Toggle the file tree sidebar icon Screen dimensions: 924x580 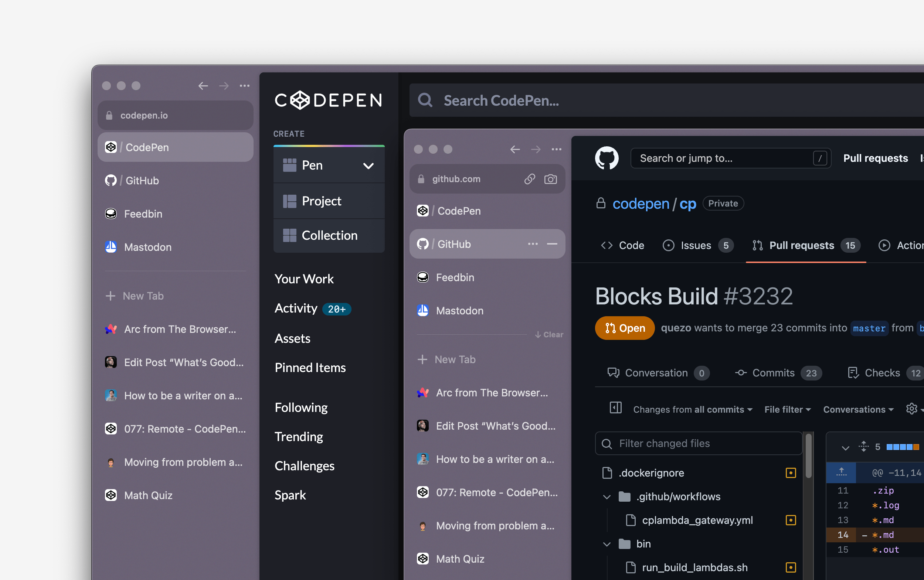click(x=615, y=407)
